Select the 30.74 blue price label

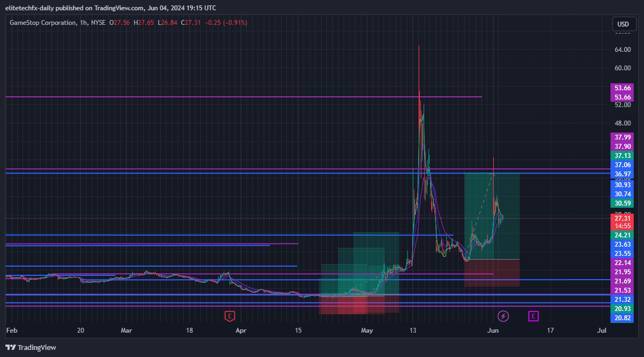click(x=622, y=194)
